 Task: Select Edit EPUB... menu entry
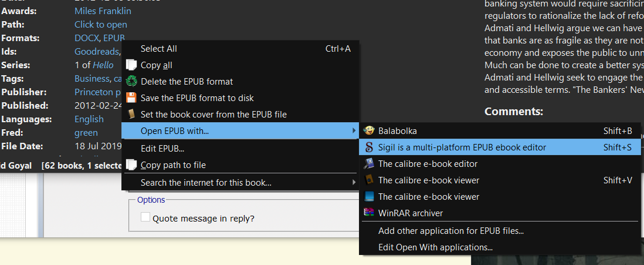tap(162, 149)
